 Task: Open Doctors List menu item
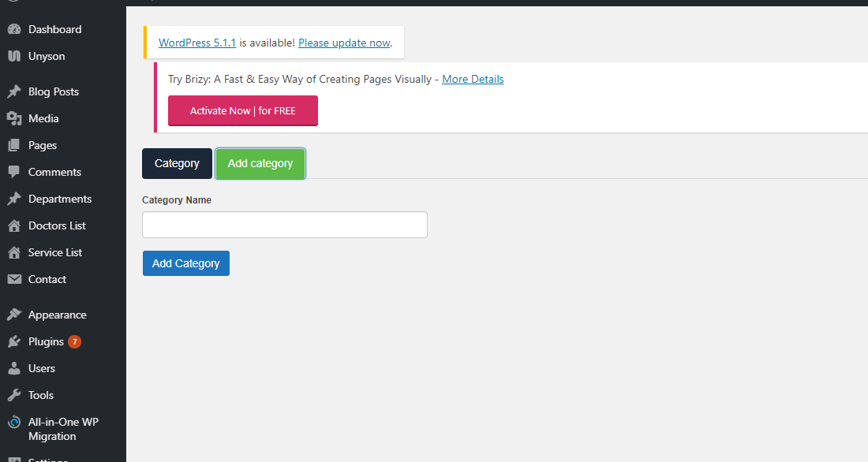click(57, 225)
